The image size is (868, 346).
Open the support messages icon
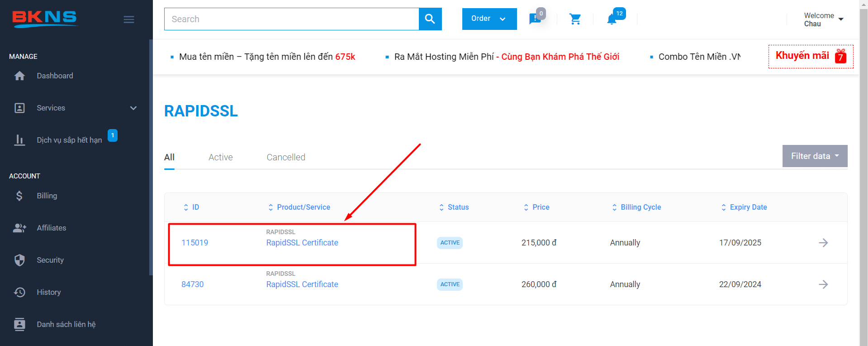click(x=535, y=19)
